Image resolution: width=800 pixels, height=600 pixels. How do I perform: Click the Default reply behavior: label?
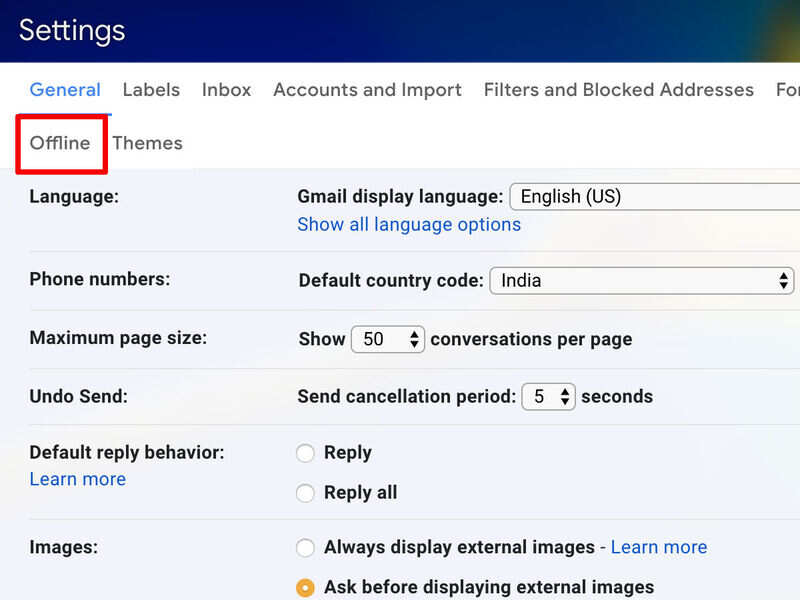[127, 453]
